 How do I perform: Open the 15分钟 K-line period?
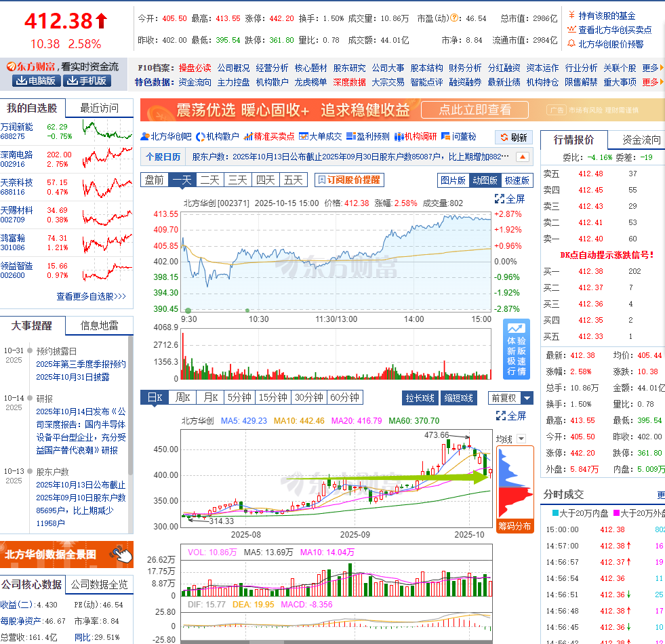273,397
